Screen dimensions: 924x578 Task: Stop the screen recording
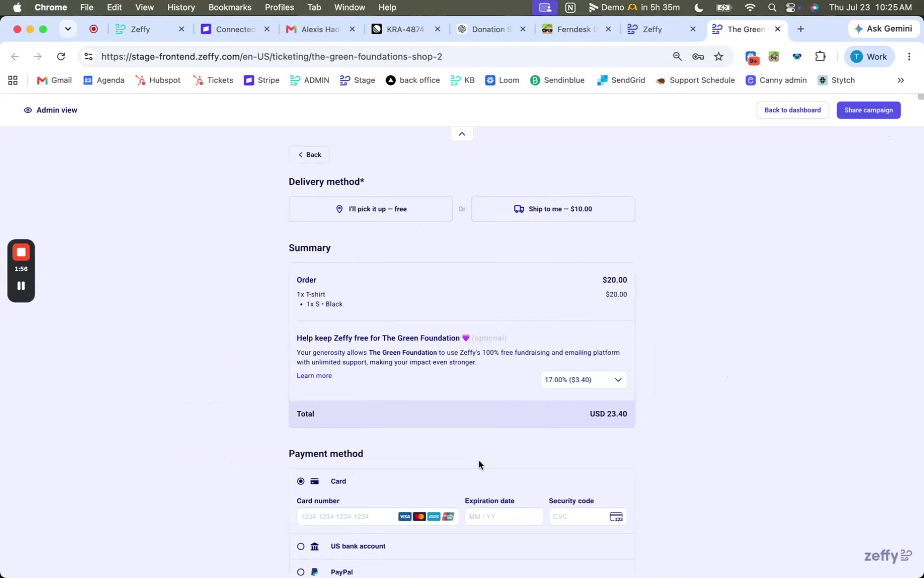21,252
